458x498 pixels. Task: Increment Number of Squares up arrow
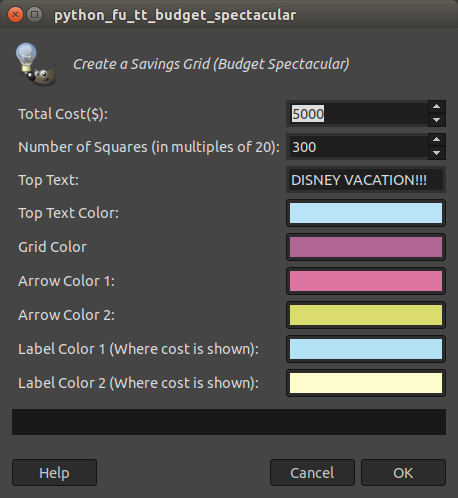(437, 140)
